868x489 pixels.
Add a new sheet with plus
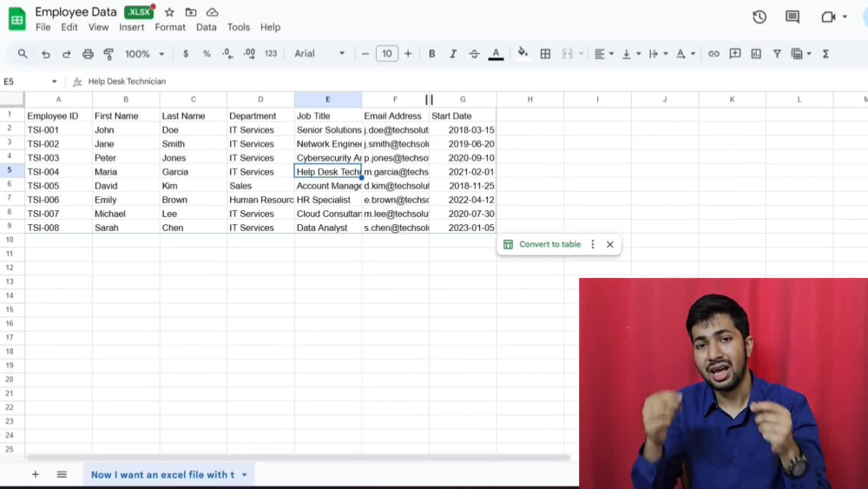tap(36, 474)
